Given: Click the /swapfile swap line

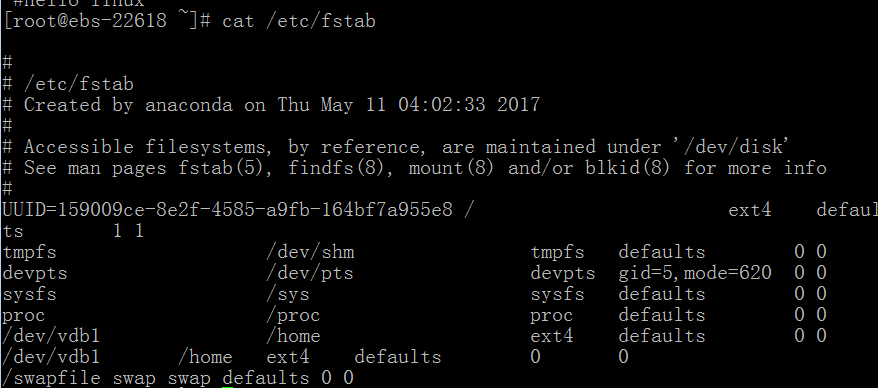Looking at the screenshot, I should click(x=178, y=378).
